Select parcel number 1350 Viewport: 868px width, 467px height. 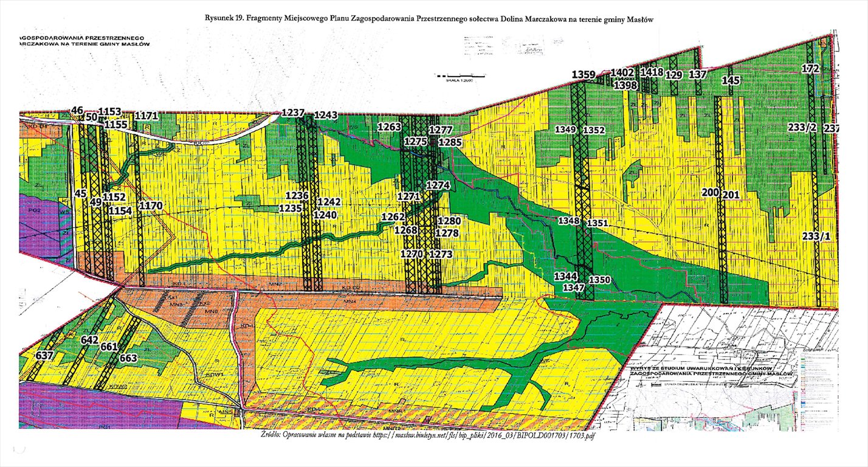point(599,280)
